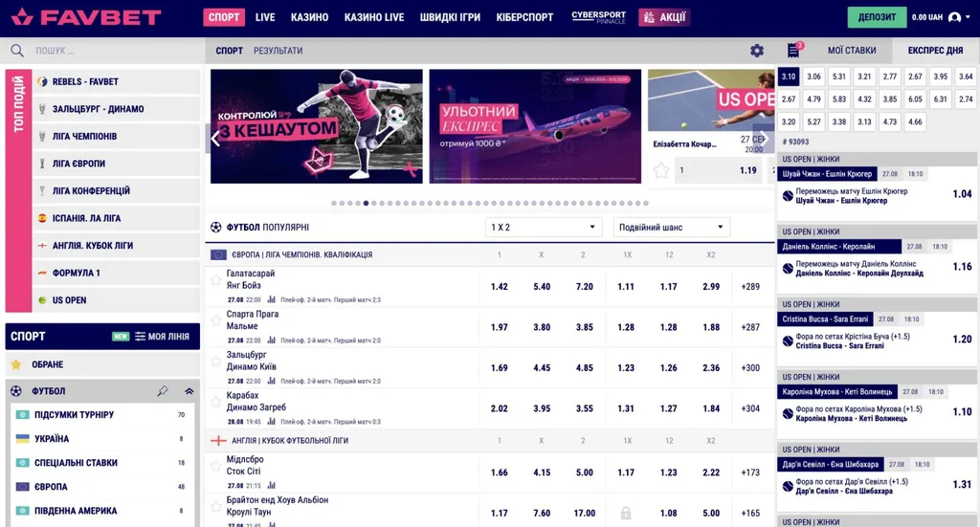Favorite the Єлізавета Кочар tennis event card
Screen dimensions: 980x527
660,170
